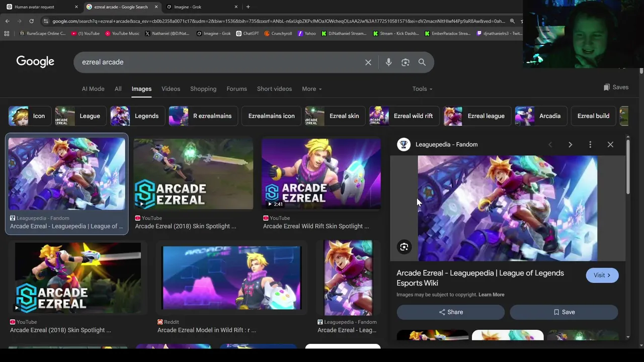
Task: Open RuneScape Online bookmark
Action: point(43,34)
